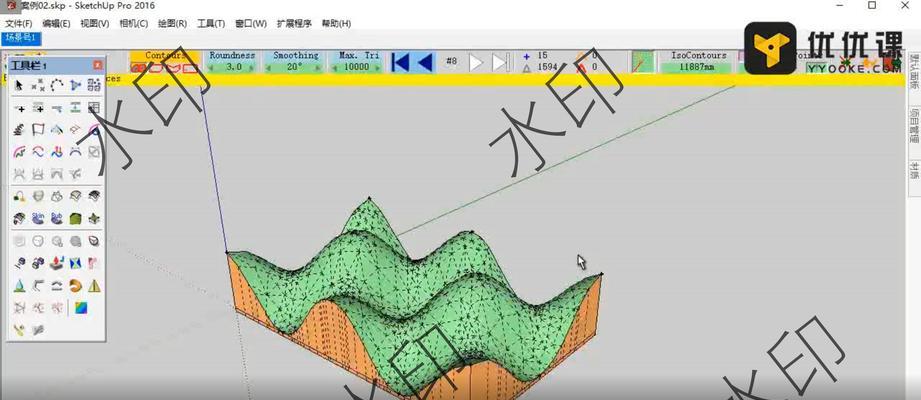Open the 视图(V) menu

pos(95,23)
